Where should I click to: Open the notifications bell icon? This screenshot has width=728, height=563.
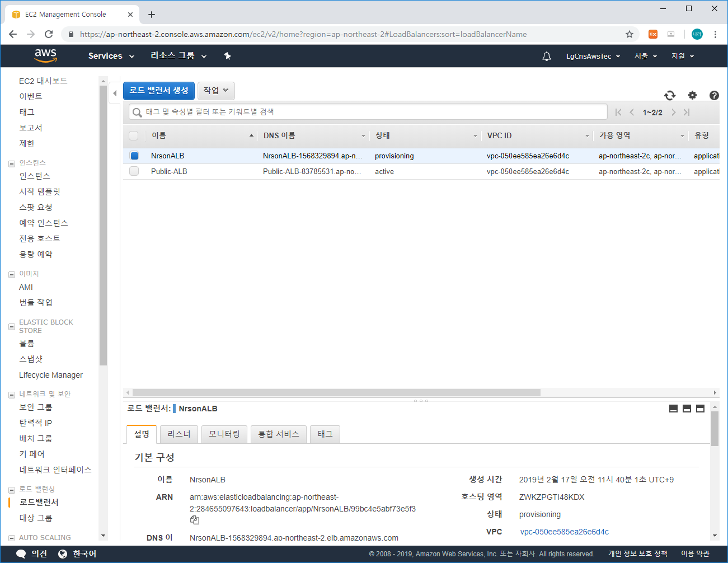click(547, 56)
